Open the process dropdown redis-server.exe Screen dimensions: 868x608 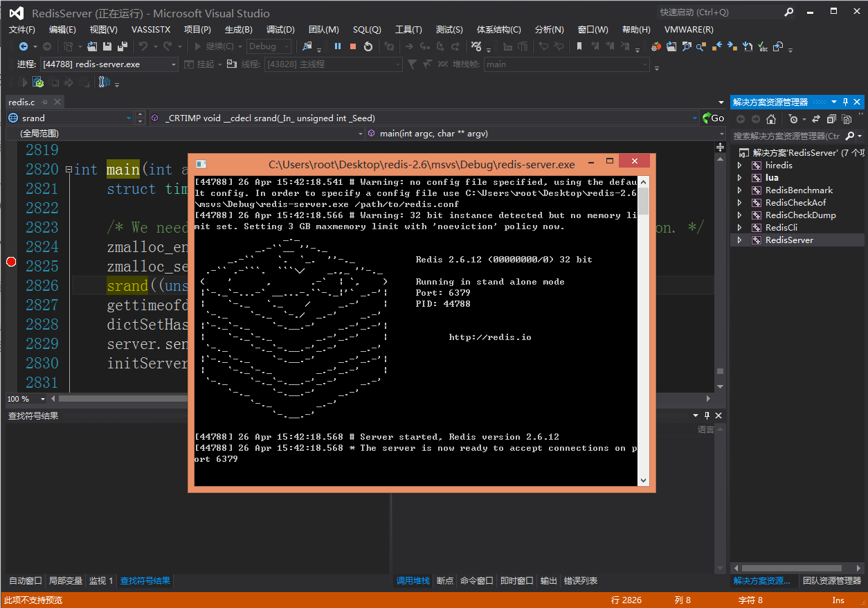click(x=174, y=64)
